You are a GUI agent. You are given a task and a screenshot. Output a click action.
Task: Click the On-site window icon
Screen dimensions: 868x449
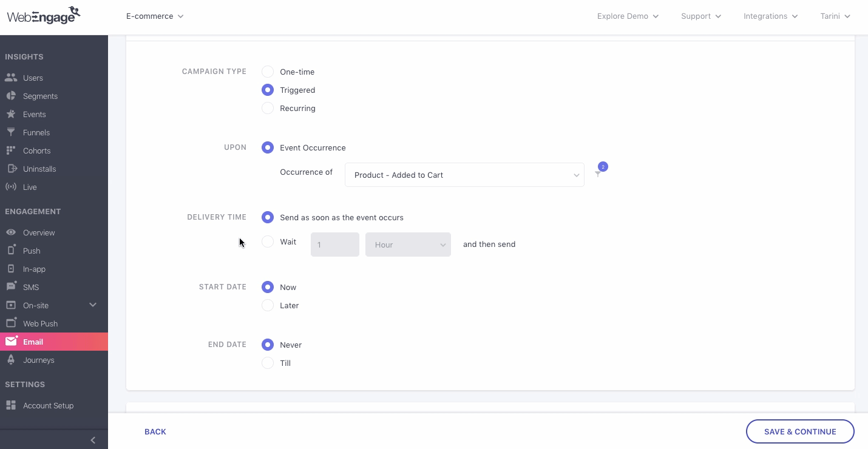(11, 305)
